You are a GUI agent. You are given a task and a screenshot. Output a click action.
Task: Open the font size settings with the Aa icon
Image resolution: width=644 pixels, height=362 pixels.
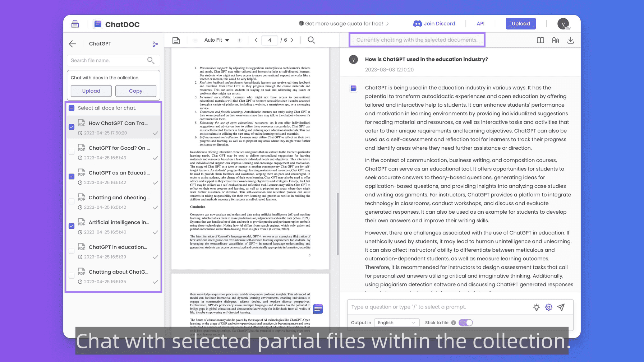pos(555,40)
